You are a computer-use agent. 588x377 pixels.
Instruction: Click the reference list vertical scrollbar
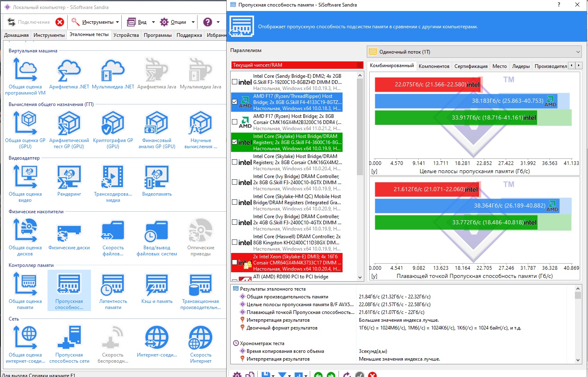360,176
